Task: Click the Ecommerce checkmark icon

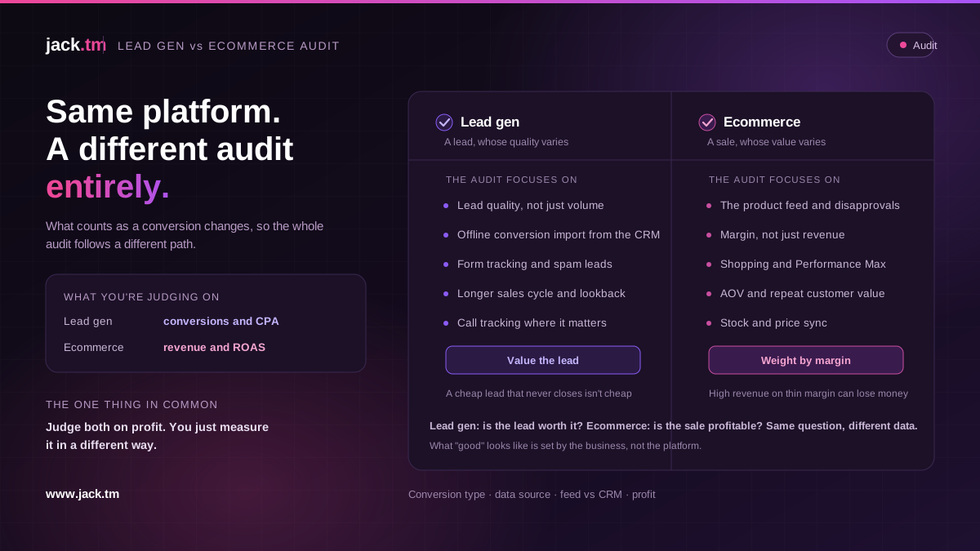Action: coord(707,122)
